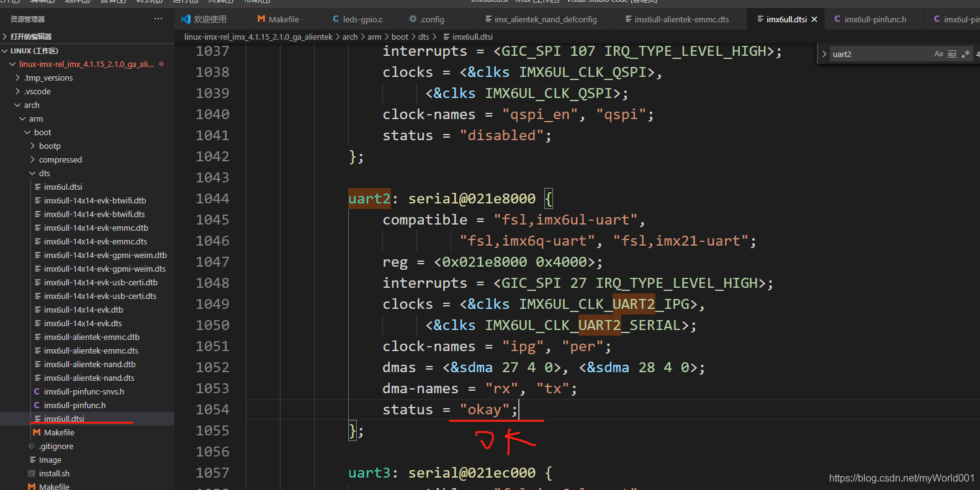Open imx6ull-alientek-emmc.dtb in tree
The width and height of the screenshot is (980, 490).
click(x=92, y=337)
